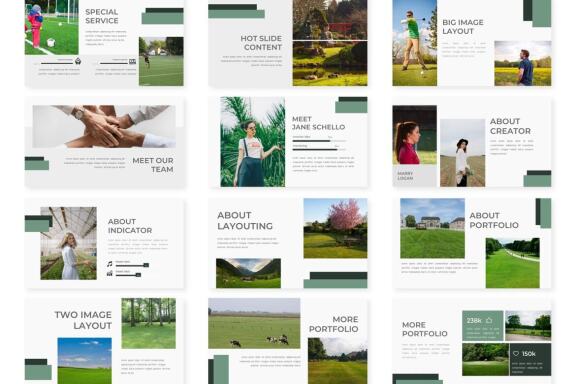The height and width of the screenshot is (384, 576).
Task: Click the dark 150k statistics tile
Action: click(x=530, y=359)
